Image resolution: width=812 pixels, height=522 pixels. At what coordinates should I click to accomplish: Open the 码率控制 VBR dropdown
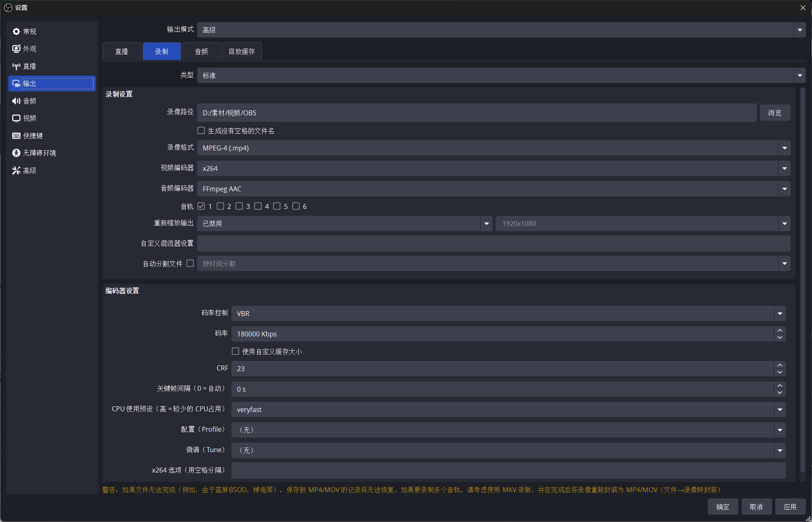point(508,314)
